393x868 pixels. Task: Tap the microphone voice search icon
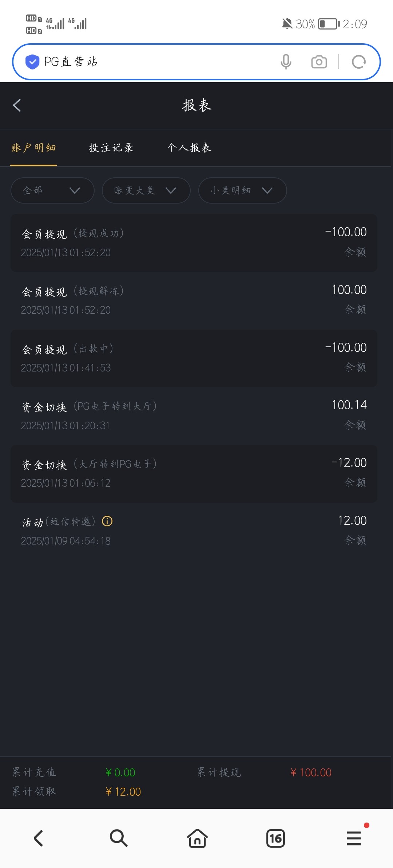point(286,62)
